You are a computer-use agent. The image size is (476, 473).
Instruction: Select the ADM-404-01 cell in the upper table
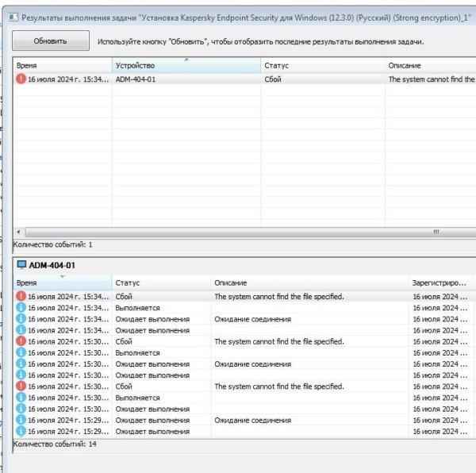point(136,79)
